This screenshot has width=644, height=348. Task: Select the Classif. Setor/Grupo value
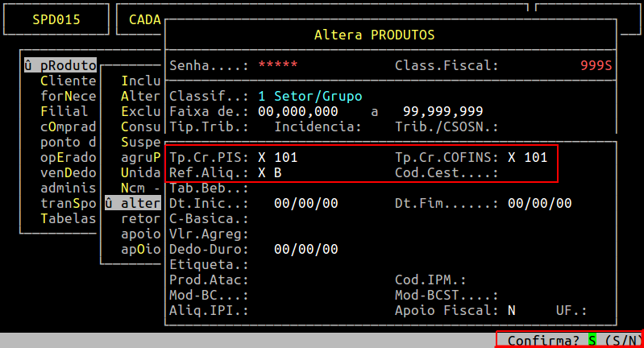pos(310,96)
